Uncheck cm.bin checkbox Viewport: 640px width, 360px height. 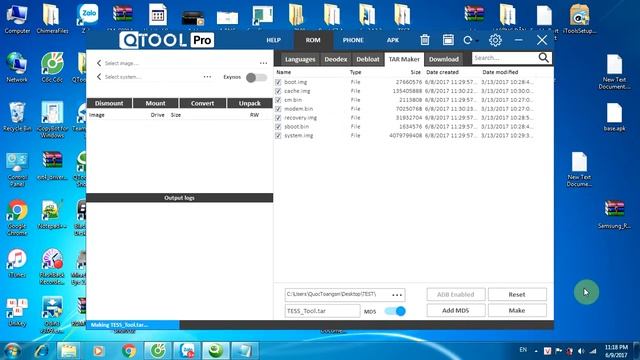(x=278, y=100)
